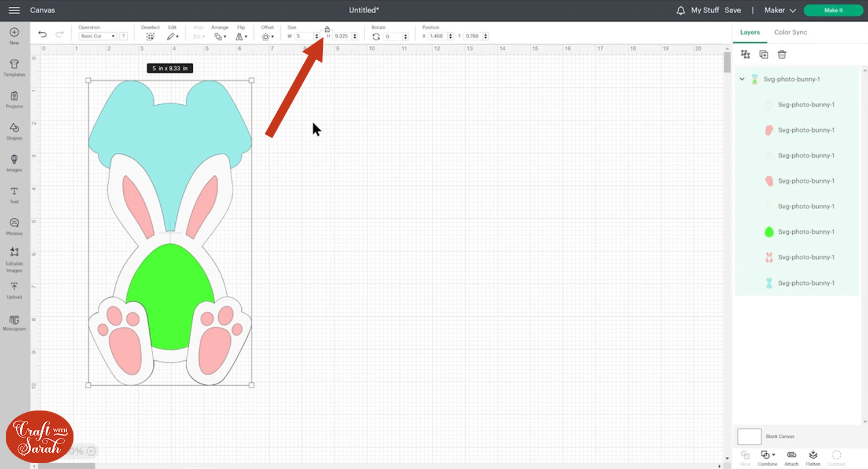868x469 pixels.
Task: Open the Align dropdown
Action: 198,36
